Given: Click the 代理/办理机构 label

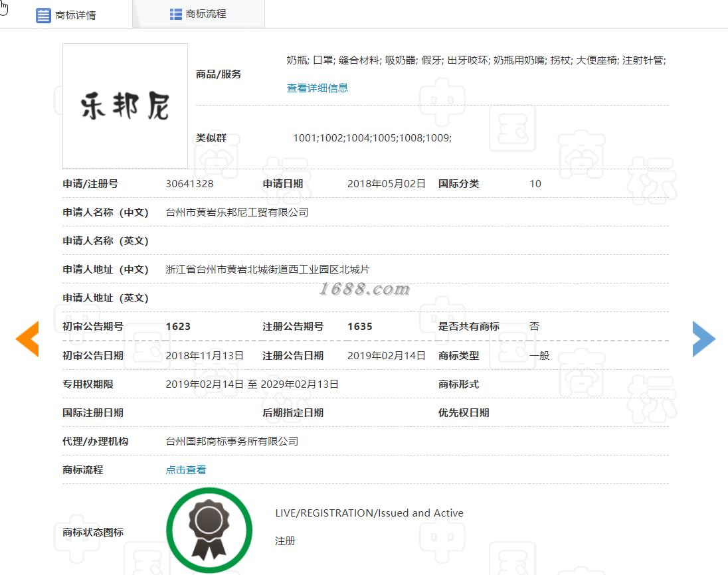Looking at the screenshot, I should [96, 442].
